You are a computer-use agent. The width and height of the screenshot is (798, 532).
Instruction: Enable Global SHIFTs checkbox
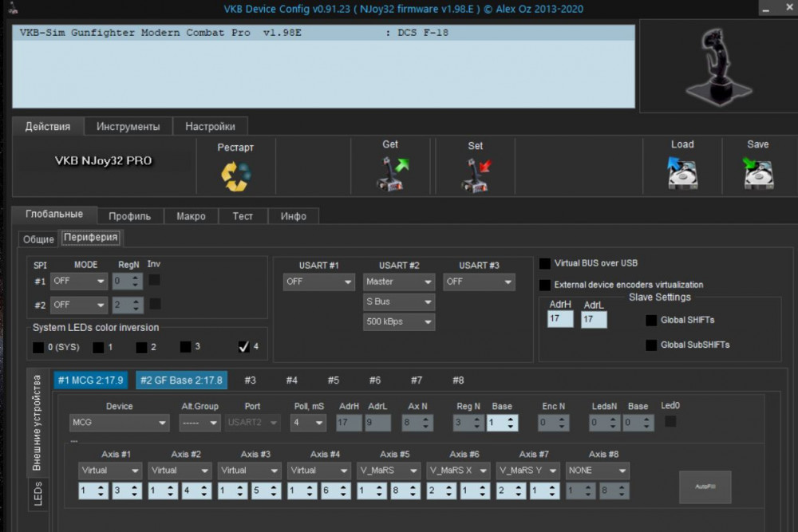[x=651, y=321]
